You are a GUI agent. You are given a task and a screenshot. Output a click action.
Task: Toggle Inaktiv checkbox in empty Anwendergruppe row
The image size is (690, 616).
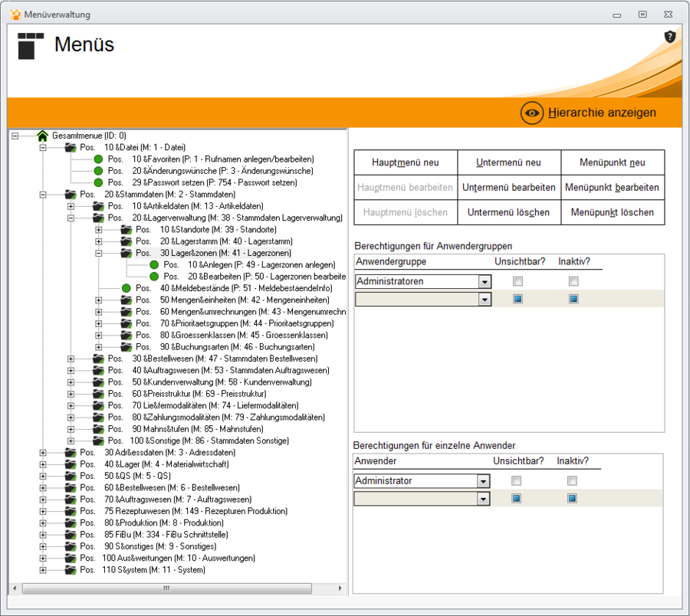coord(573,299)
